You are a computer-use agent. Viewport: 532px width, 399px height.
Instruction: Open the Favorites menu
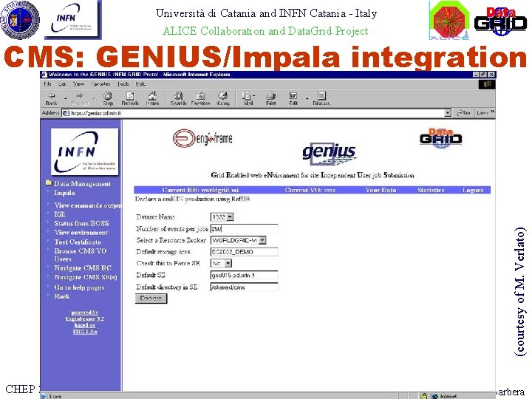pyautogui.click(x=100, y=83)
